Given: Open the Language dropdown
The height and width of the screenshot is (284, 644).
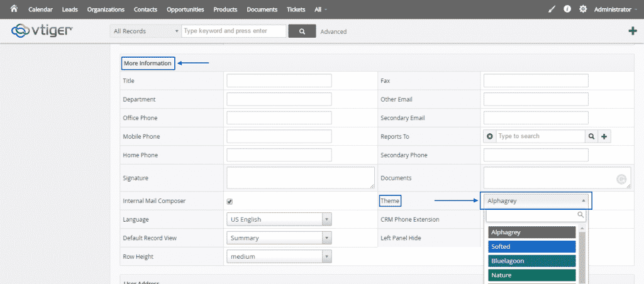Looking at the screenshot, I should pos(279,219).
